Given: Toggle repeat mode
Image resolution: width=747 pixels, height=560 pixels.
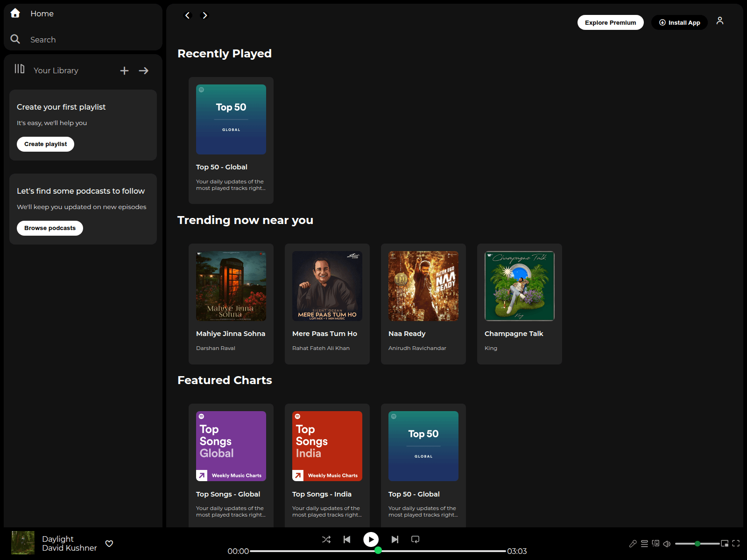Looking at the screenshot, I should coord(415,539).
